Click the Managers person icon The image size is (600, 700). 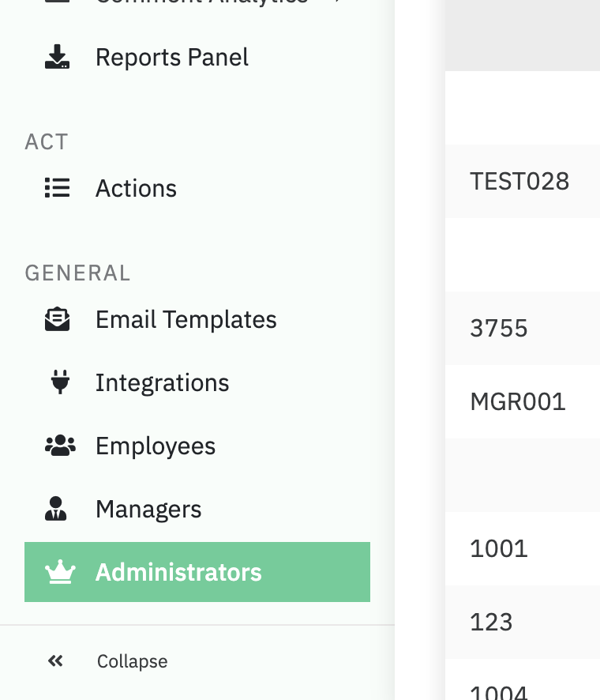point(56,509)
